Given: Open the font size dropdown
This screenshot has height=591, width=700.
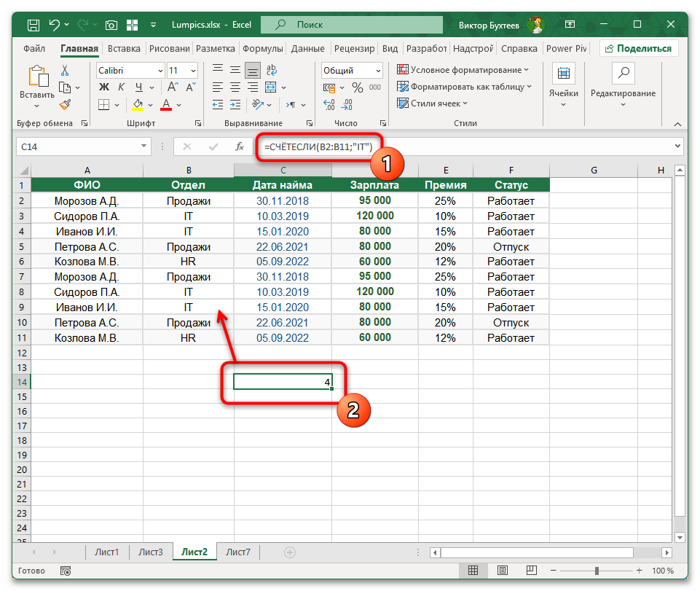Looking at the screenshot, I should (193, 71).
